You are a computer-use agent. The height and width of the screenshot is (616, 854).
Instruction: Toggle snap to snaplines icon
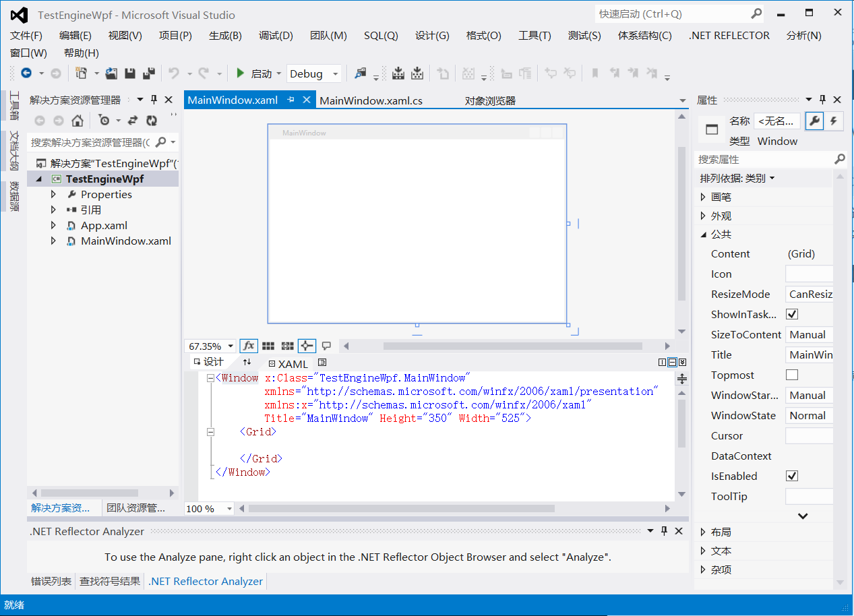[307, 346]
